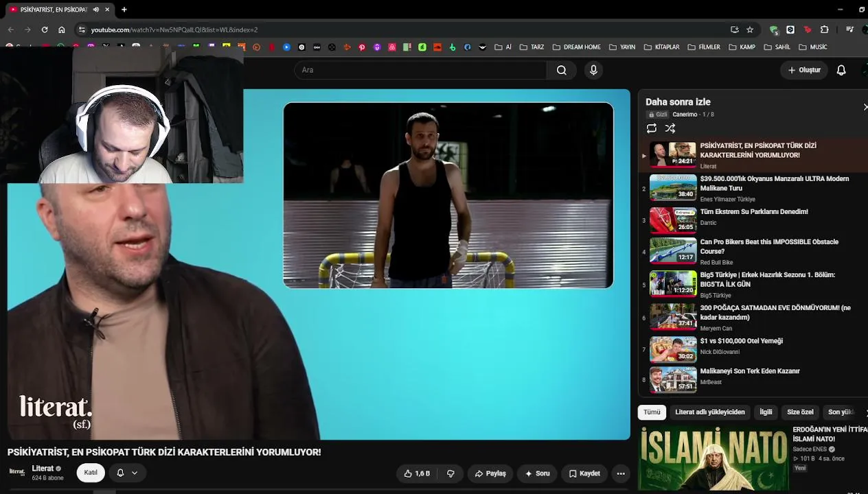Open the KAMP bookmarks folder

(742, 47)
